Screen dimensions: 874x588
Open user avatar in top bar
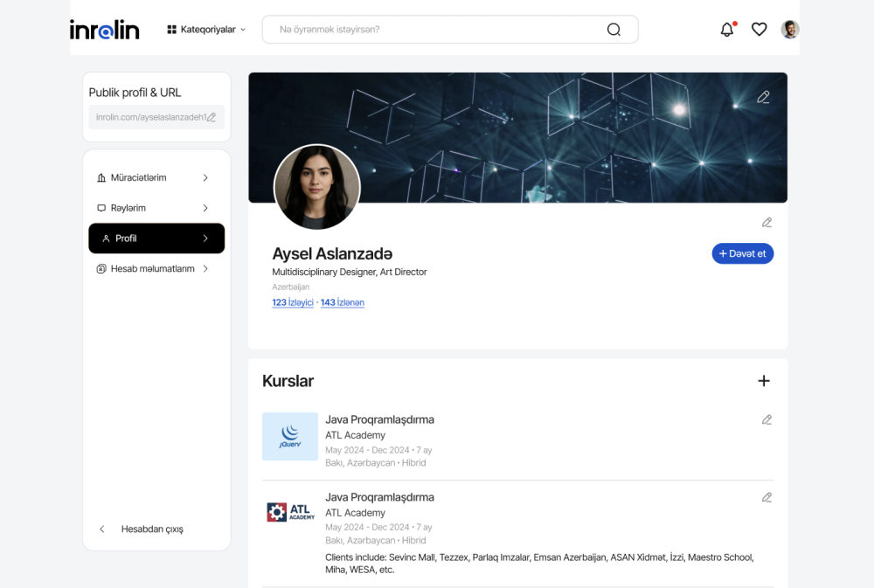(790, 30)
